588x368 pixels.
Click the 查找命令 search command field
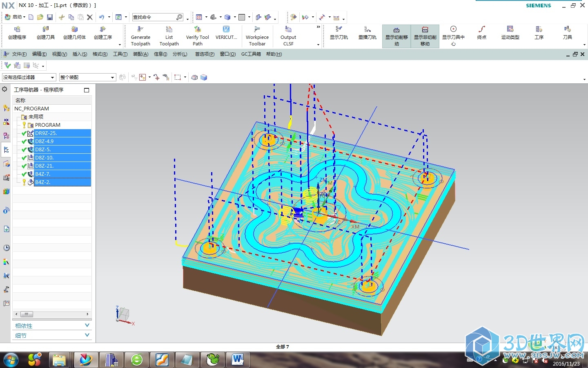coord(158,17)
